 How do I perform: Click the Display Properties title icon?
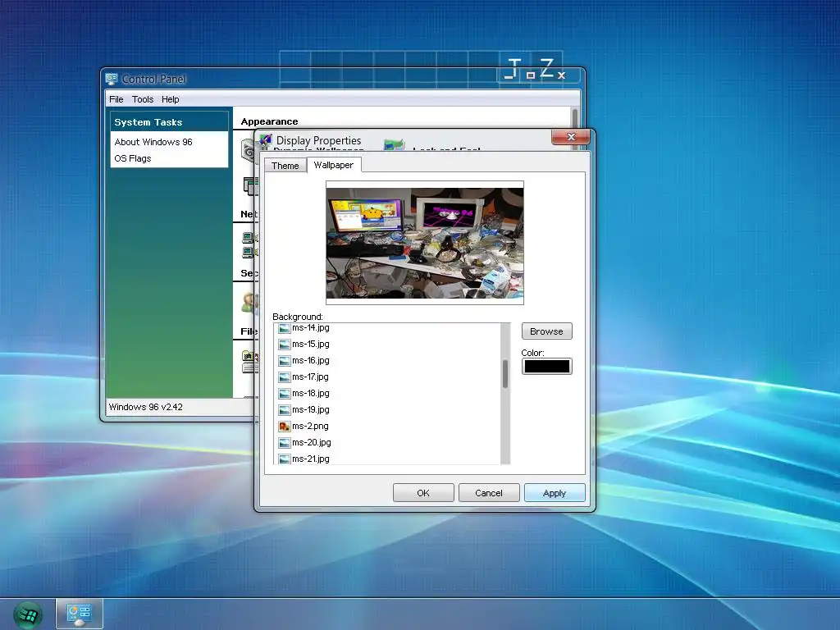[x=266, y=140]
